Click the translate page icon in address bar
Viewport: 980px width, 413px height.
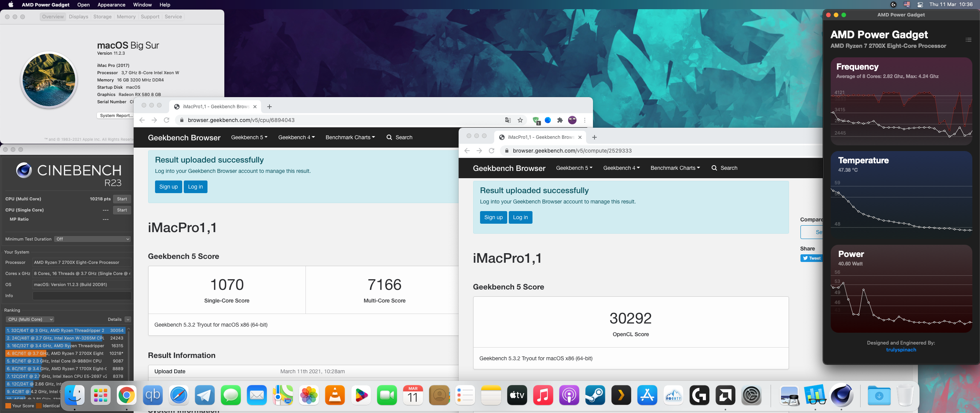pyautogui.click(x=508, y=120)
